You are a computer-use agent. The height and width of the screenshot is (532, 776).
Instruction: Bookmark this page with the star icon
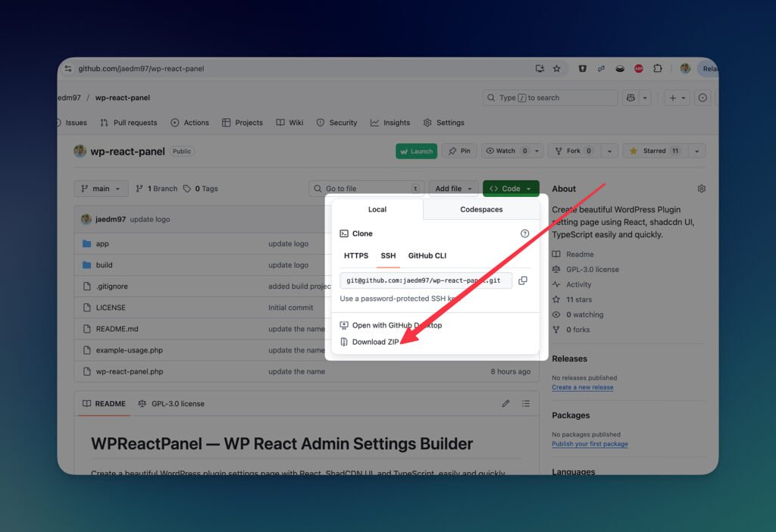556,68
